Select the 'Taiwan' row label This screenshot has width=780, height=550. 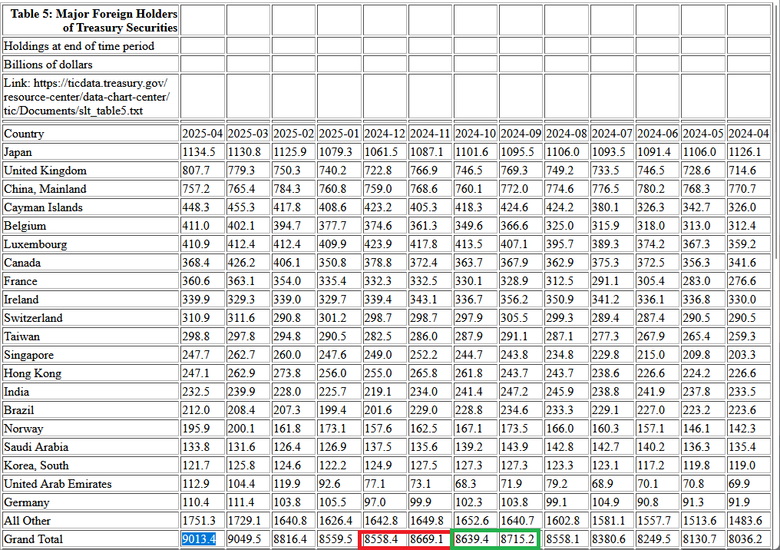pos(22,336)
